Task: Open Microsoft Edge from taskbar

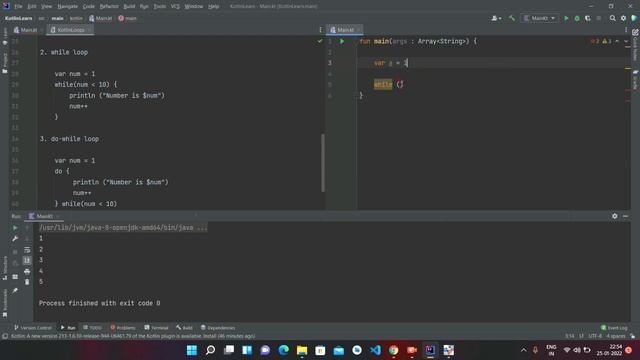Action: coord(283,350)
